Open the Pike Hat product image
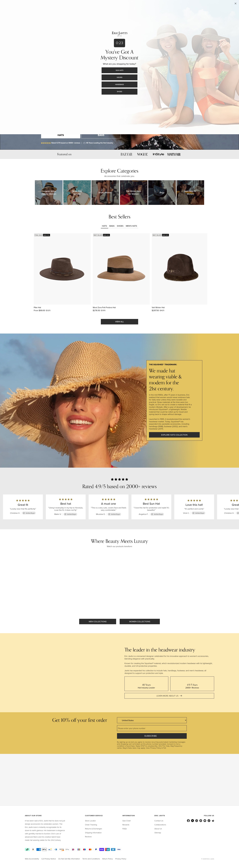 [62, 269]
